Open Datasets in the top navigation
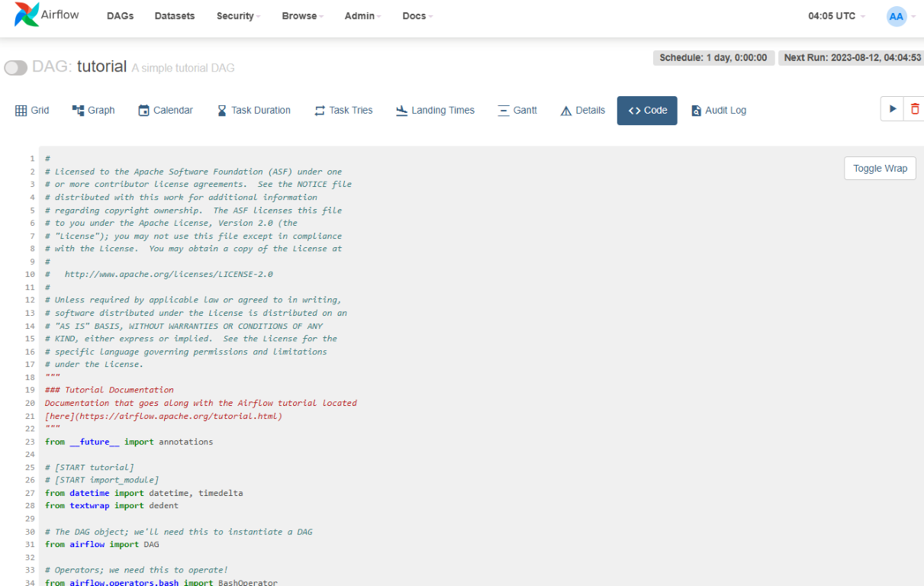Screen dimensions: 924x586 174,16
